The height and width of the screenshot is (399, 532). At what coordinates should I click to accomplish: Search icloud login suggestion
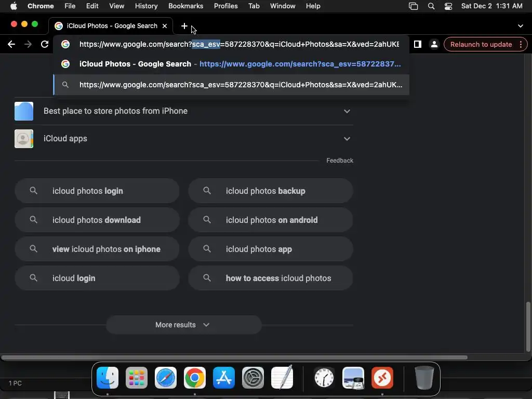[97, 278]
